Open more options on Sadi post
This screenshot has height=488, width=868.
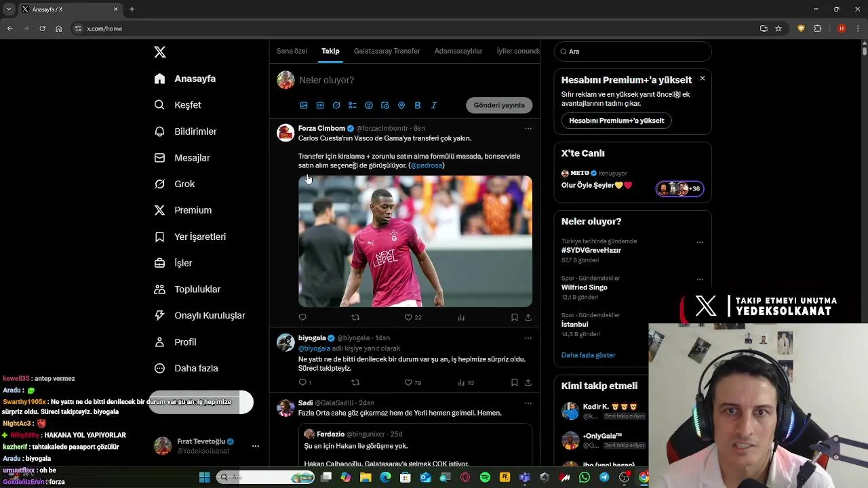pos(528,403)
